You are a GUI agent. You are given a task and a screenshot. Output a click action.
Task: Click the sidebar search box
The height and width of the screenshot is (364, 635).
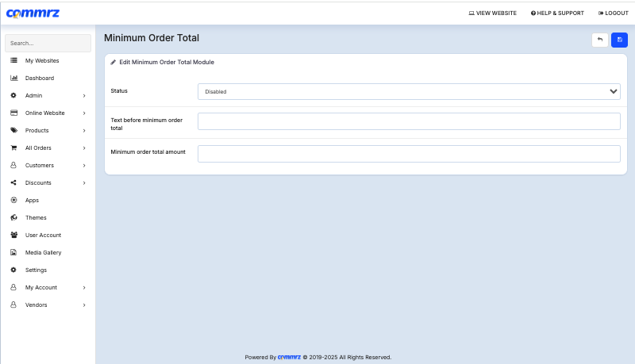48,44
